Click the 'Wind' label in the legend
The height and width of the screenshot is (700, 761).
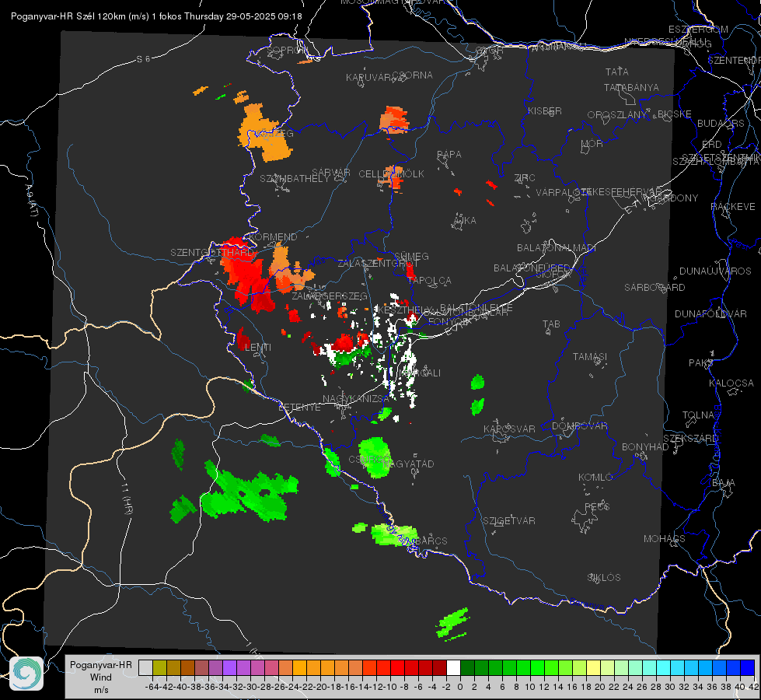pyautogui.click(x=100, y=677)
